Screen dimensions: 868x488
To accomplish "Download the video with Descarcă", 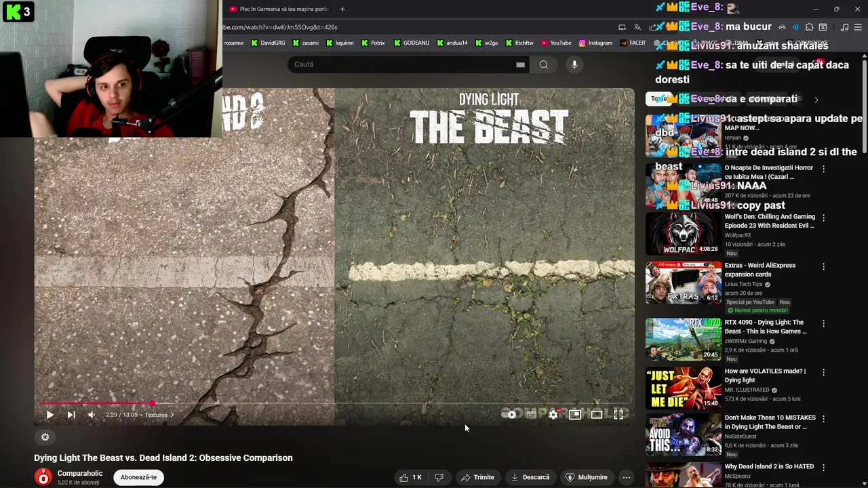I will [530, 477].
